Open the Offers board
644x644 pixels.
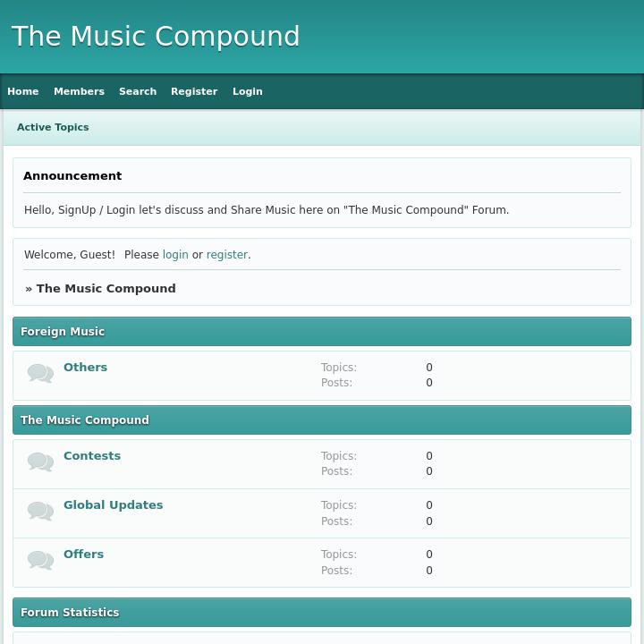click(x=83, y=554)
